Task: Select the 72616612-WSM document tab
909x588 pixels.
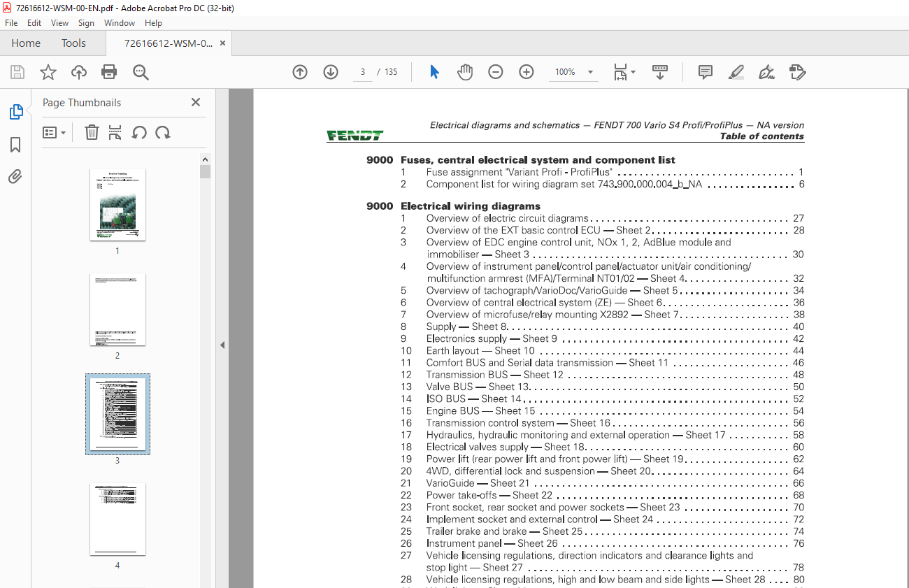Action: pyautogui.click(x=169, y=43)
